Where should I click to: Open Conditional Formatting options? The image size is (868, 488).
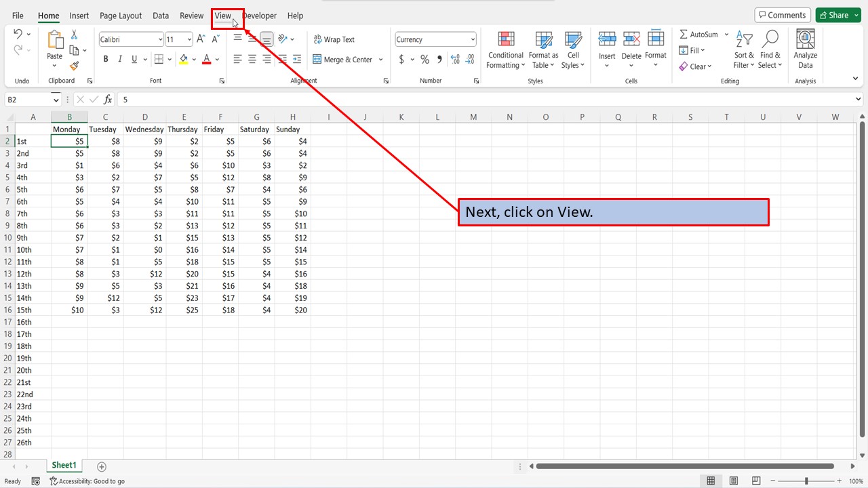coord(505,49)
